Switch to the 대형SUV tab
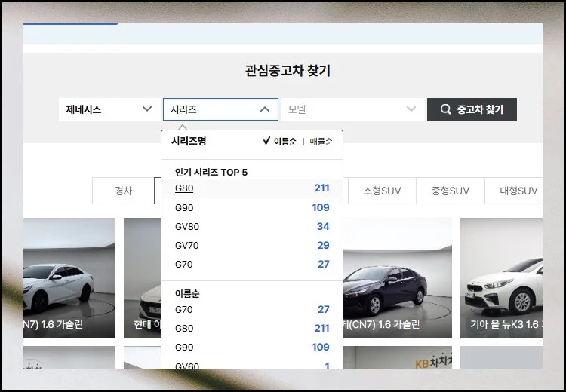The height and width of the screenshot is (392, 566). point(518,191)
